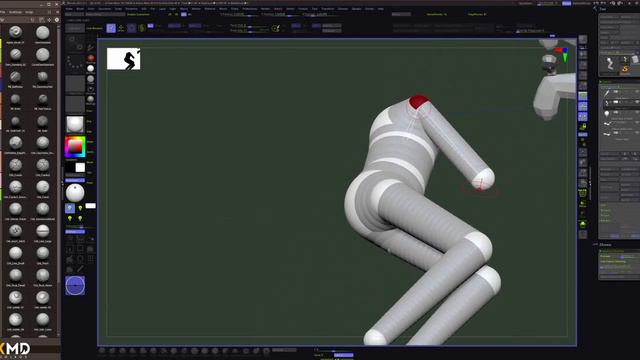This screenshot has height=360, width=640.
Task: Open the Settings menu in brush palette window
Action: (16, 12)
